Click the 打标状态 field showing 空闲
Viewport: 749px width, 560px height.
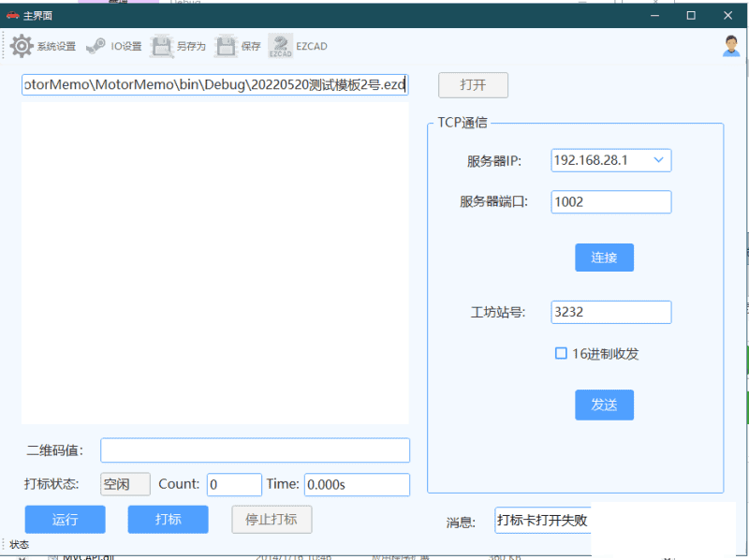click(125, 484)
